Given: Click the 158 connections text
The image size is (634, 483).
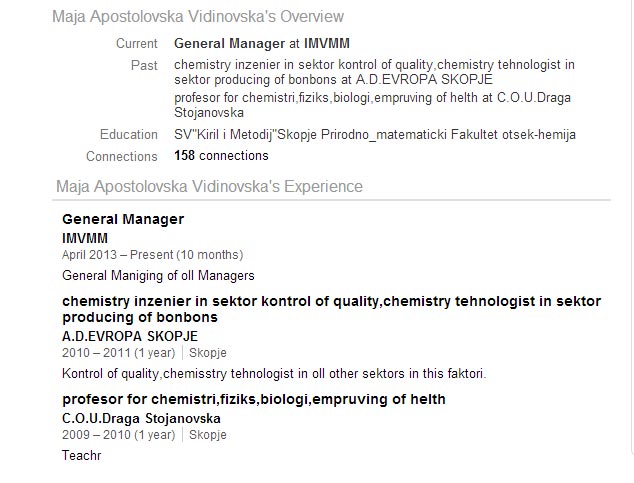Looking at the screenshot, I should click(221, 156).
